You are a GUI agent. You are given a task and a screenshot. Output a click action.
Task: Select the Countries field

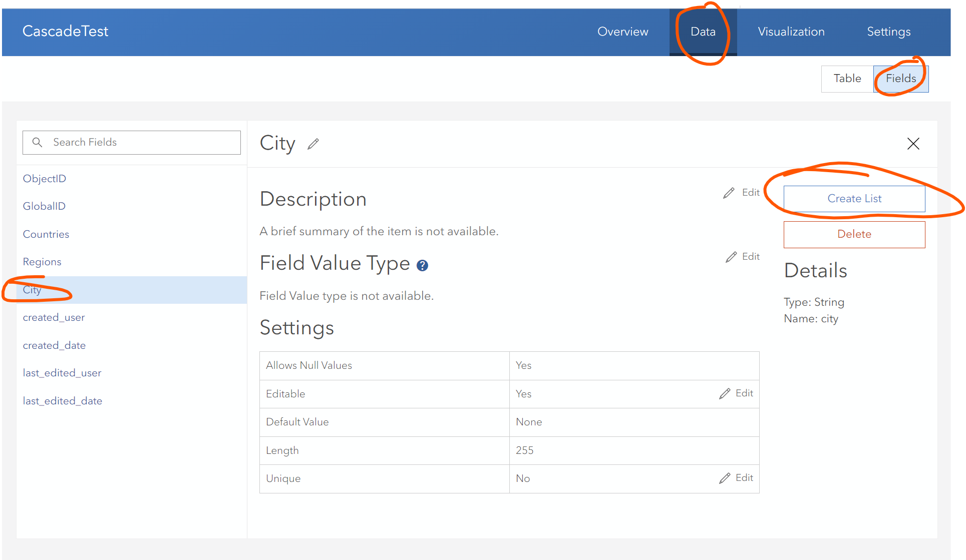(x=46, y=234)
